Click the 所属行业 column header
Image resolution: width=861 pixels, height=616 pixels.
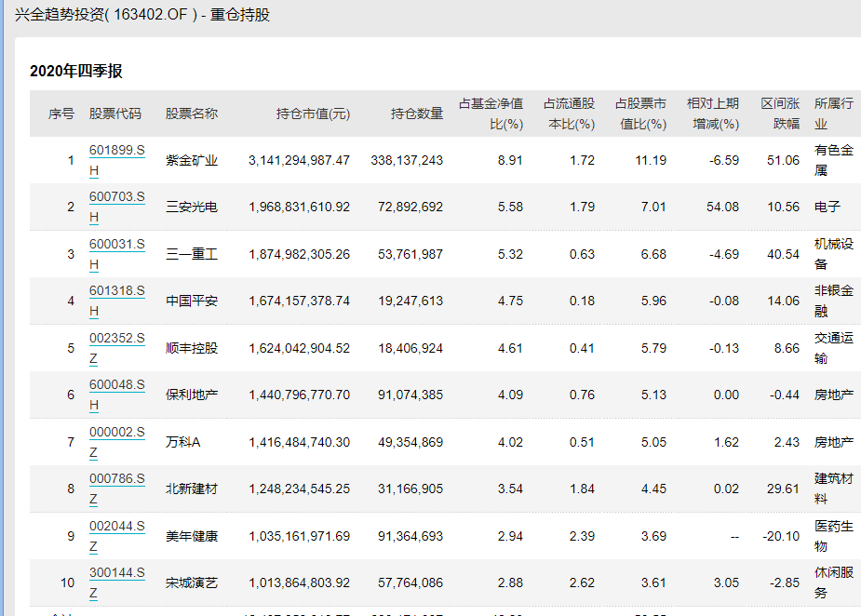(x=834, y=114)
